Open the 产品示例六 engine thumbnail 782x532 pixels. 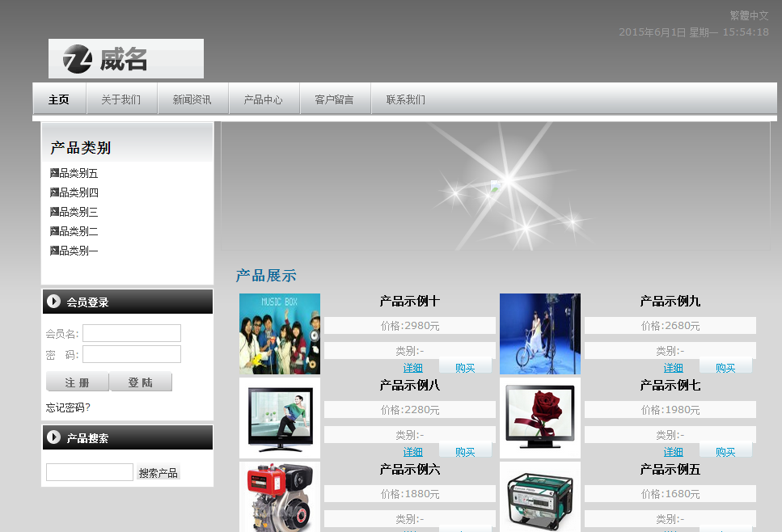click(x=280, y=496)
